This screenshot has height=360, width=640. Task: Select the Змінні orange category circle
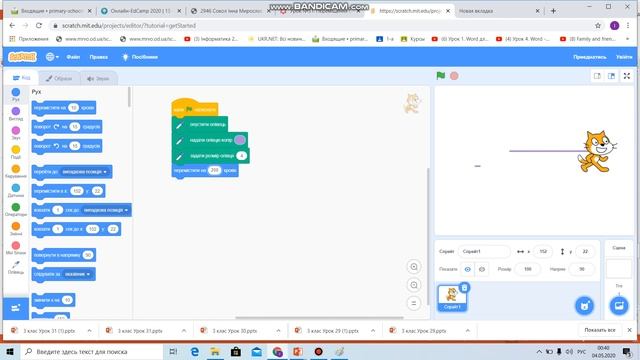[16, 226]
